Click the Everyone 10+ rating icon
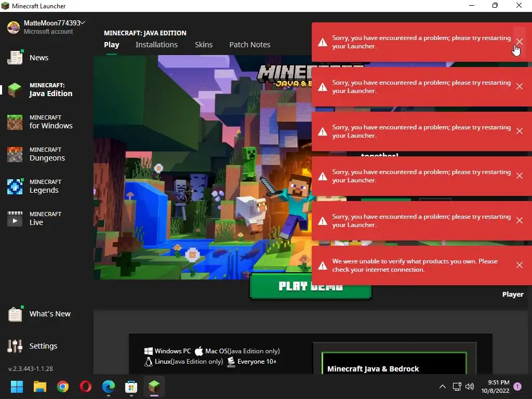This screenshot has height=399, width=532. [231, 362]
